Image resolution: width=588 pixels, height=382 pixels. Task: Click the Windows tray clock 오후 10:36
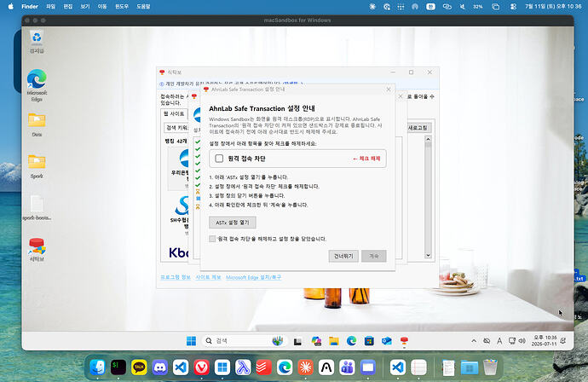coord(545,341)
